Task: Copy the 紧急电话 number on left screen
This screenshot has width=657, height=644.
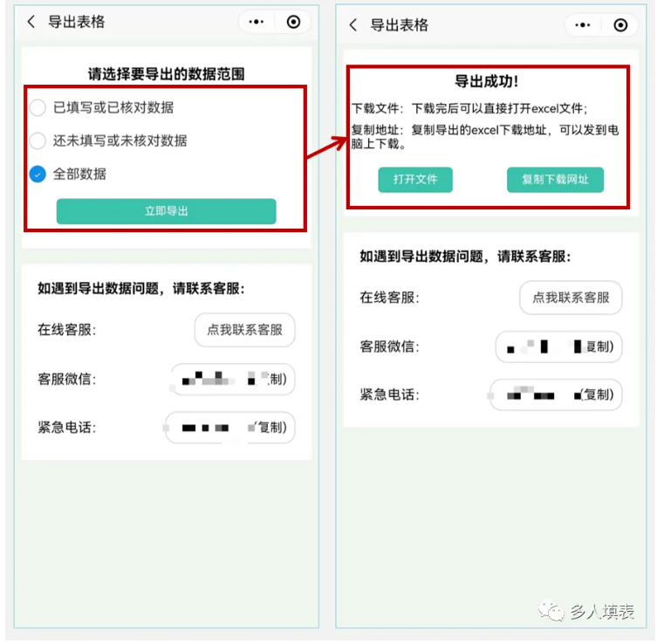Action: point(230,428)
